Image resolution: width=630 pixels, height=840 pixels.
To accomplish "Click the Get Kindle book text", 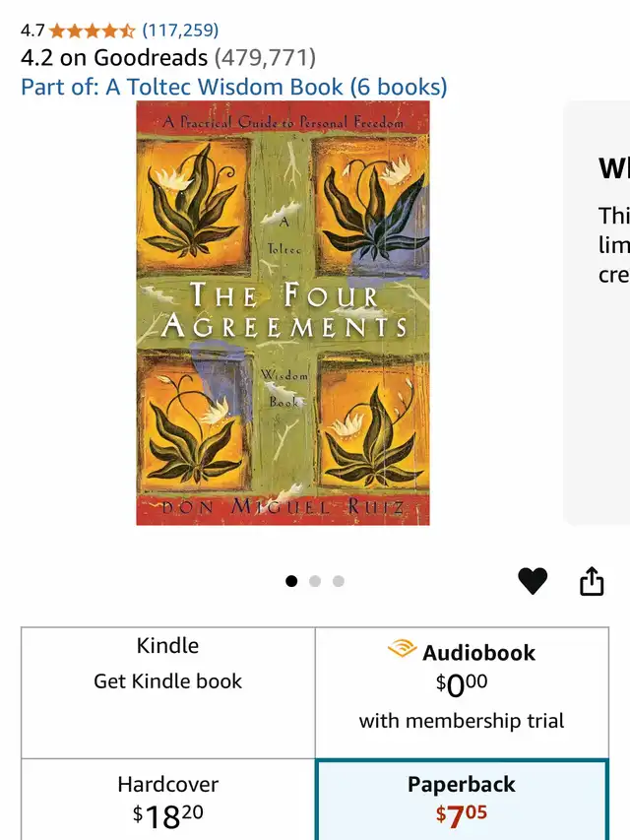I will (167, 681).
